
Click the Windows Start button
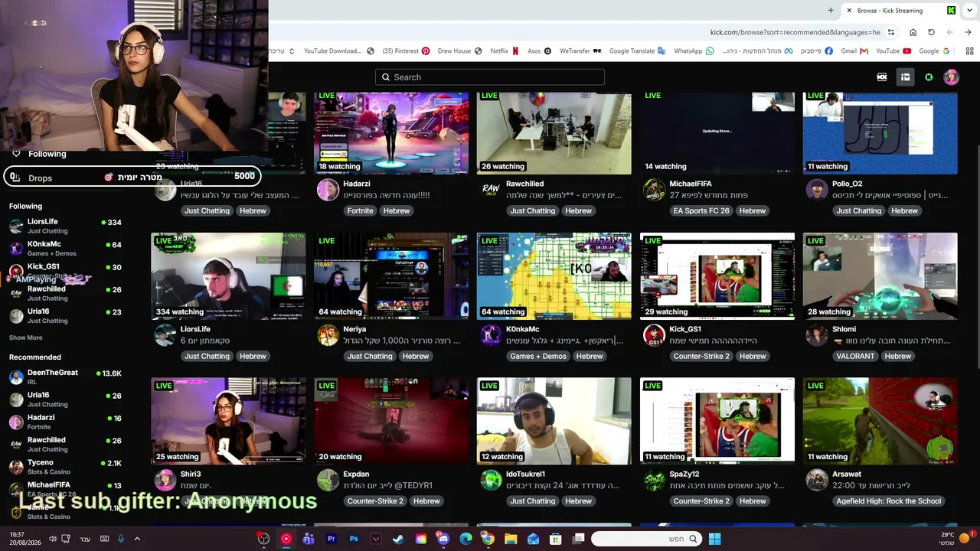pyautogui.click(x=714, y=539)
